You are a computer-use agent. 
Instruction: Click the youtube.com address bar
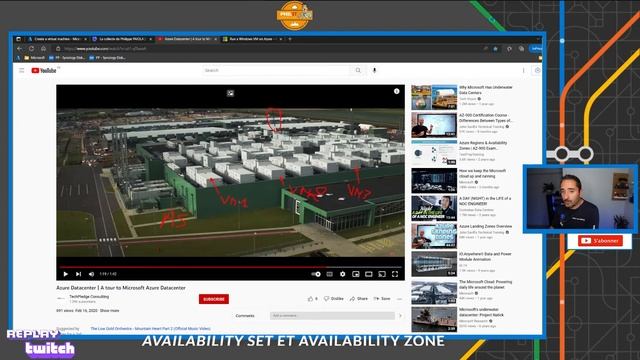coord(269,48)
